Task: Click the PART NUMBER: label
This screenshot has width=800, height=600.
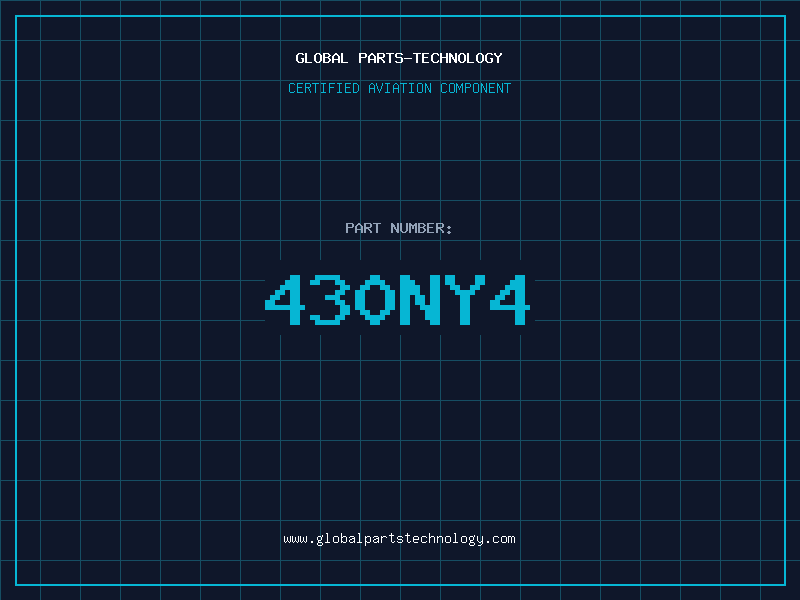Action: (x=398, y=228)
